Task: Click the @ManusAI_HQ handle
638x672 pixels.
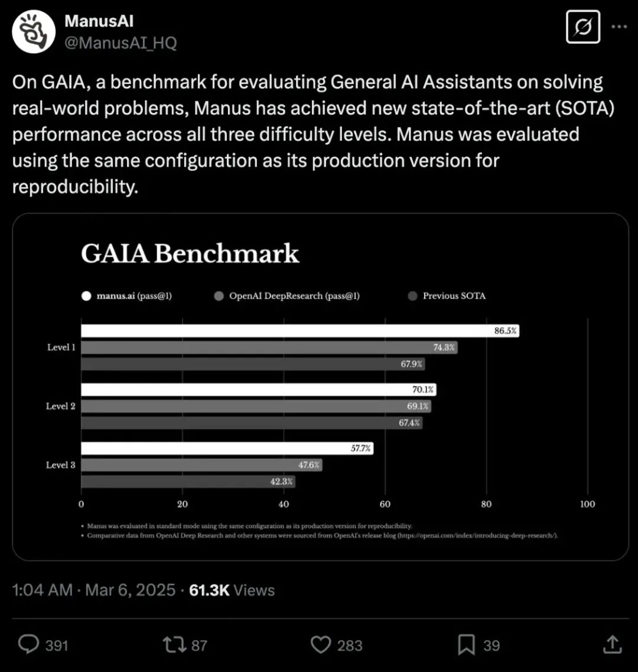Action: click(121, 43)
